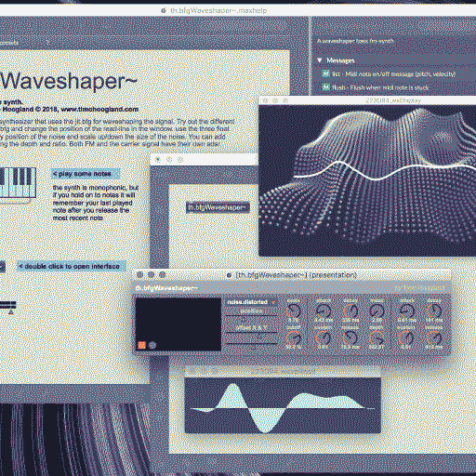The height and width of the screenshot is (476, 476).
Task: Collapse the Messages disclosure triangle
Action: pos(320,60)
